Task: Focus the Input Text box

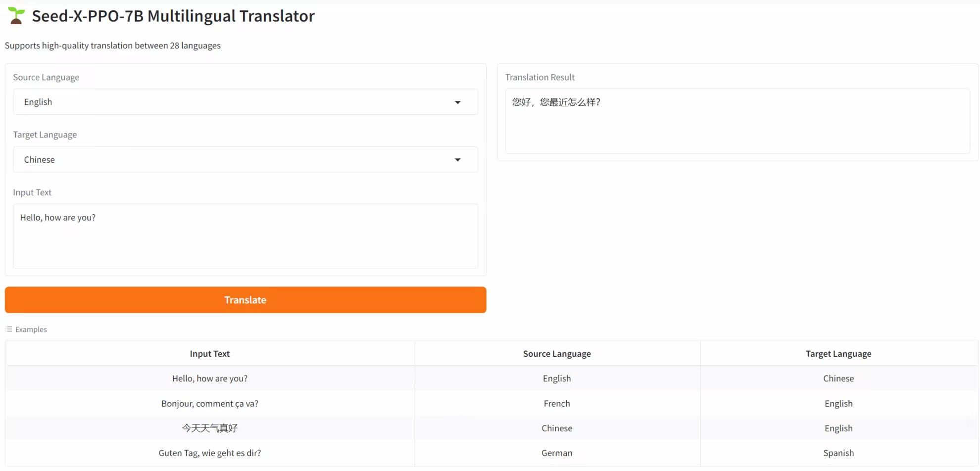Action: point(245,236)
